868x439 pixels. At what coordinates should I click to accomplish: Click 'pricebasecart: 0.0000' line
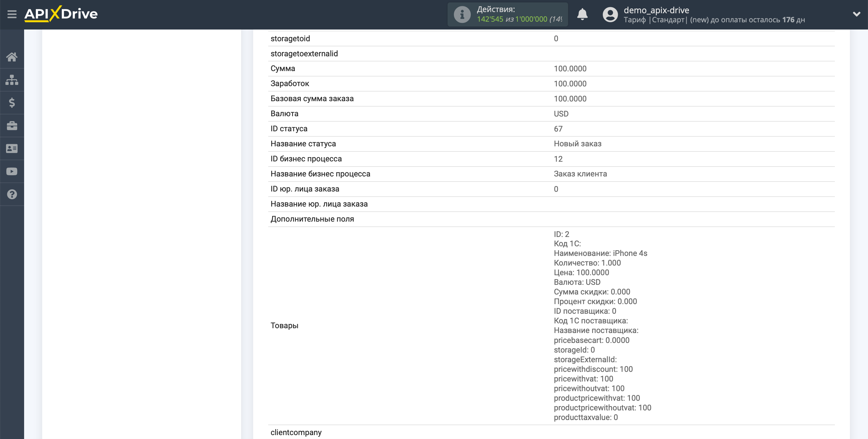(x=591, y=340)
